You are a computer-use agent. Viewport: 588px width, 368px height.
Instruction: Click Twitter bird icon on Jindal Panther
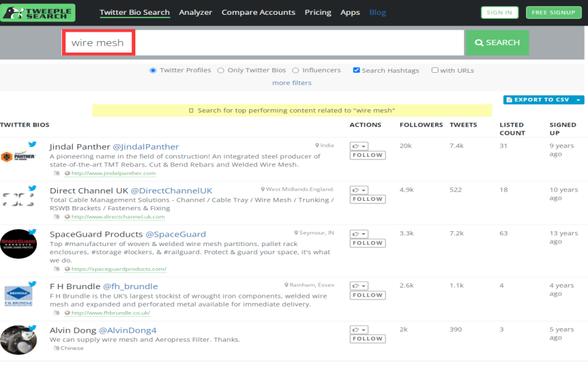32,144
